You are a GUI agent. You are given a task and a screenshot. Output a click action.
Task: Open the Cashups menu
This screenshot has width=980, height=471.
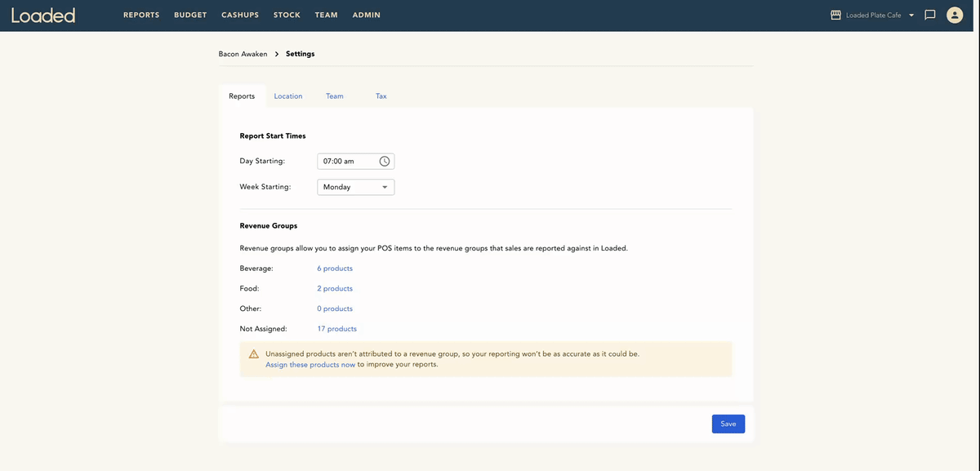point(240,15)
